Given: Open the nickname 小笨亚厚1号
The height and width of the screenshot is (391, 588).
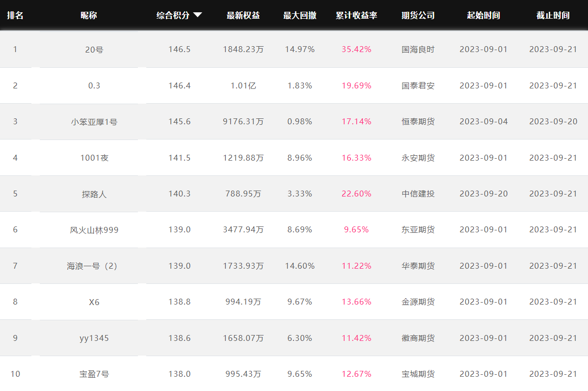Looking at the screenshot, I should click(94, 122).
